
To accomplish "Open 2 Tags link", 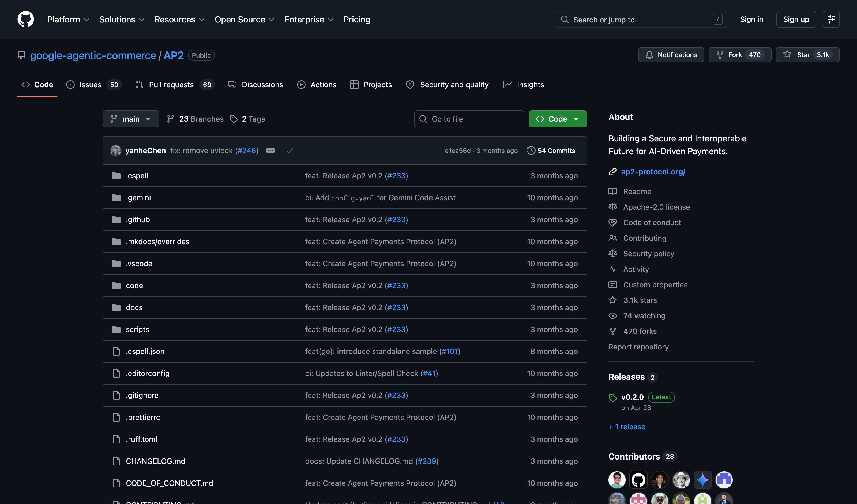I will tap(247, 119).
